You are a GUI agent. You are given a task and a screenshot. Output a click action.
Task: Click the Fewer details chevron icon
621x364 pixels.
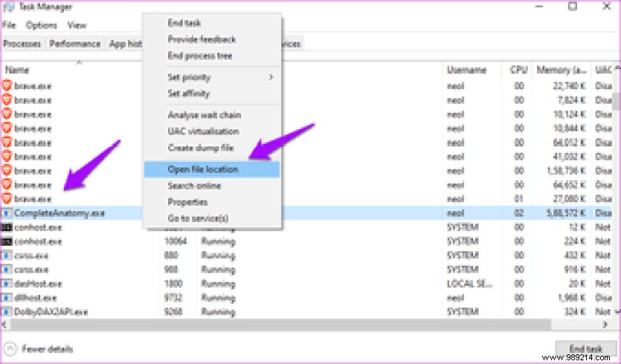point(10,349)
